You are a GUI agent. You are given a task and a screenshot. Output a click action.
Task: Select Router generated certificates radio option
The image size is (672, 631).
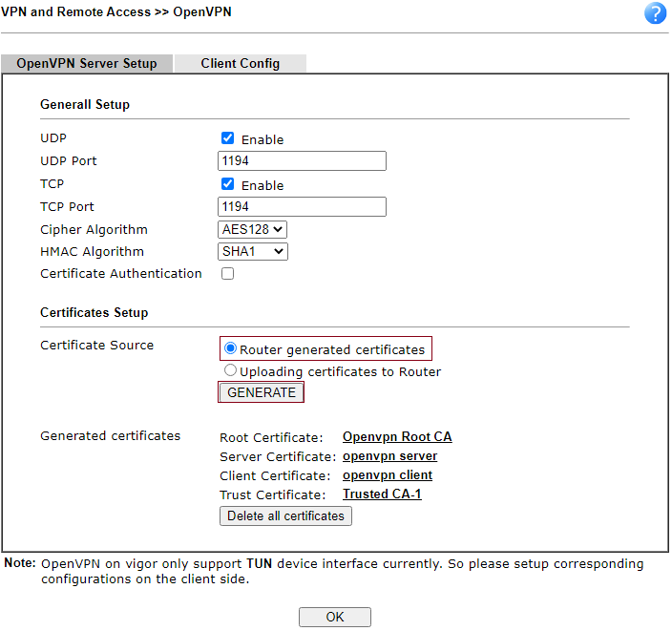(x=231, y=349)
